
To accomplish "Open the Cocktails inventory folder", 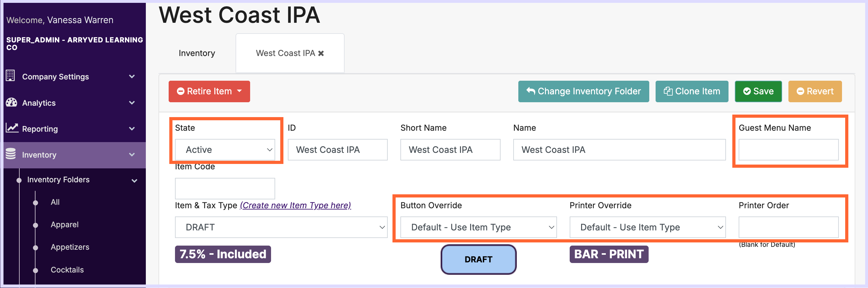I will [67, 270].
